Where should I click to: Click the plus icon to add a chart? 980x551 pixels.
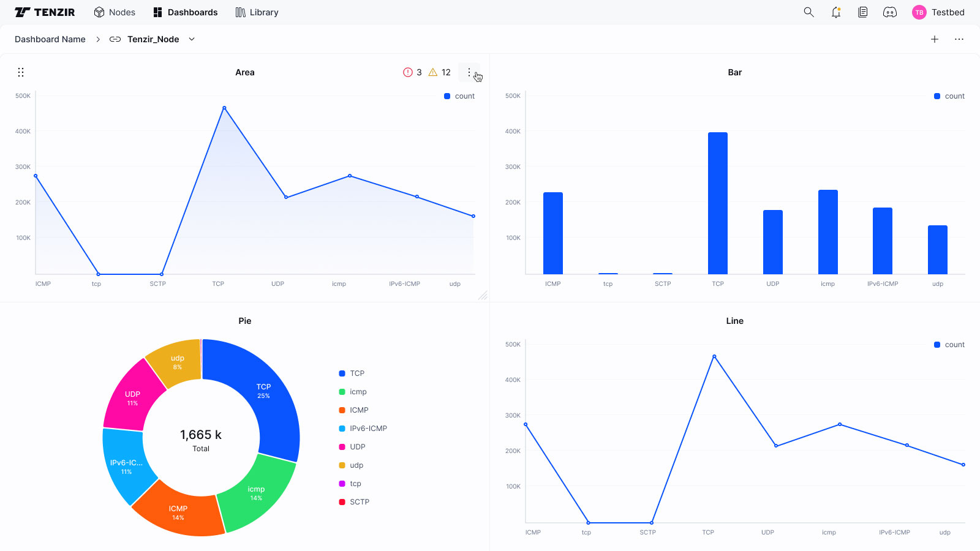click(x=935, y=39)
